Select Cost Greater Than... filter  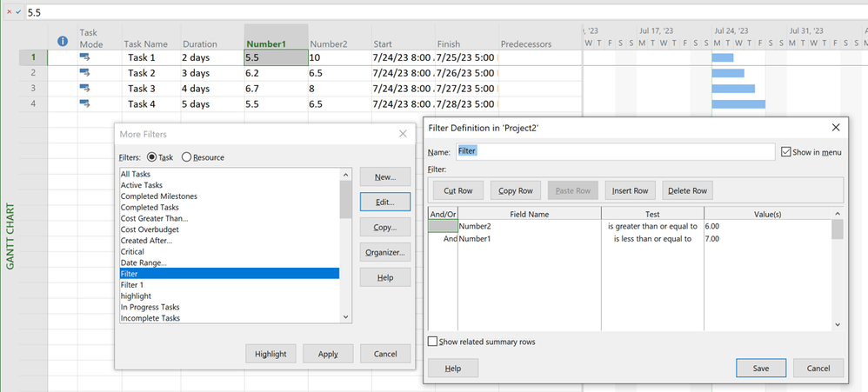[230, 218]
